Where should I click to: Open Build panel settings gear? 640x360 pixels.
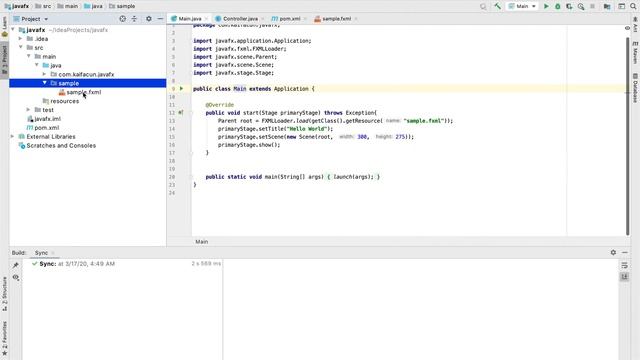613,253
